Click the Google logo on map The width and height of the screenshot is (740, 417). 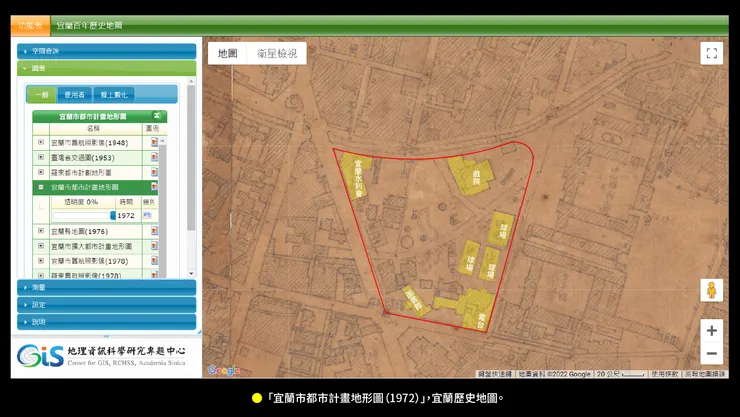(x=224, y=371)
